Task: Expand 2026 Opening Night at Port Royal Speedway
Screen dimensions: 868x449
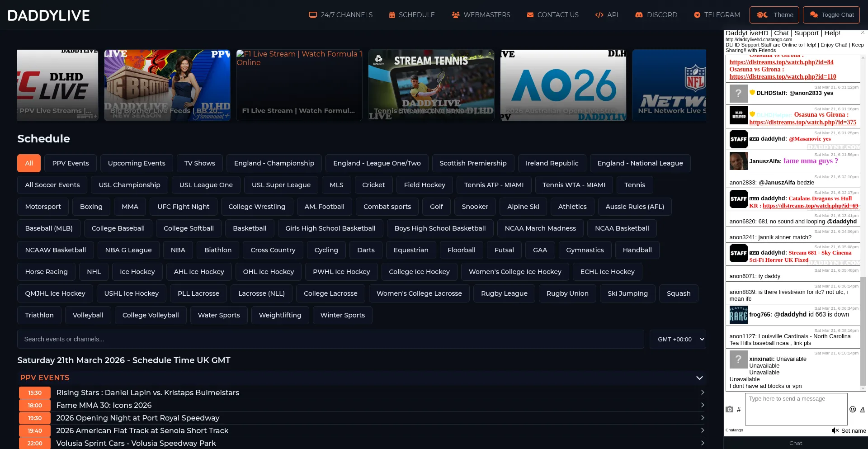Action: click(x=362, y=418)
